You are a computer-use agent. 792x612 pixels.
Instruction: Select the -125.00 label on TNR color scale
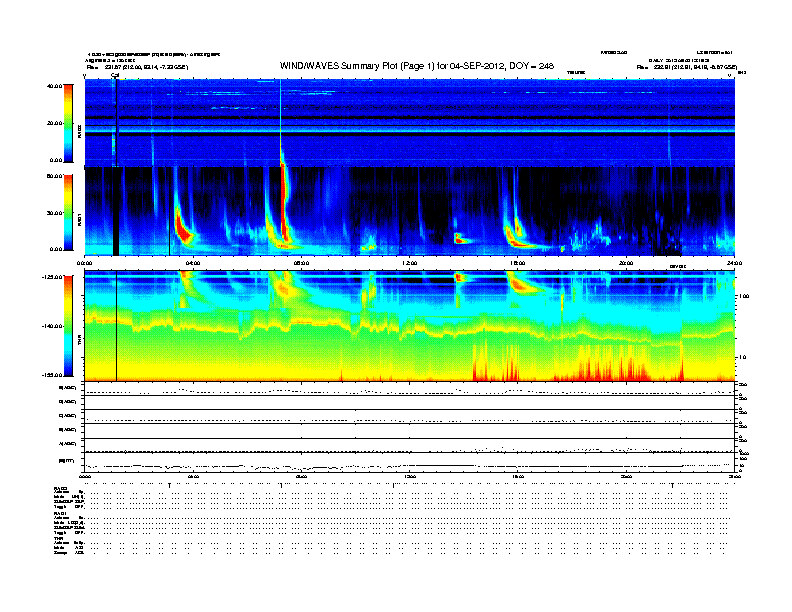pos(53,277)
